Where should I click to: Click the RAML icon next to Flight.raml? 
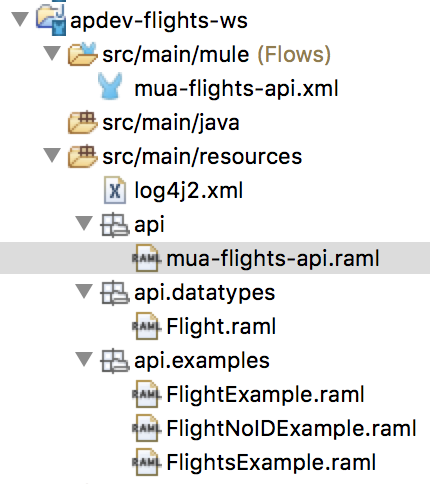coord(147,326)
